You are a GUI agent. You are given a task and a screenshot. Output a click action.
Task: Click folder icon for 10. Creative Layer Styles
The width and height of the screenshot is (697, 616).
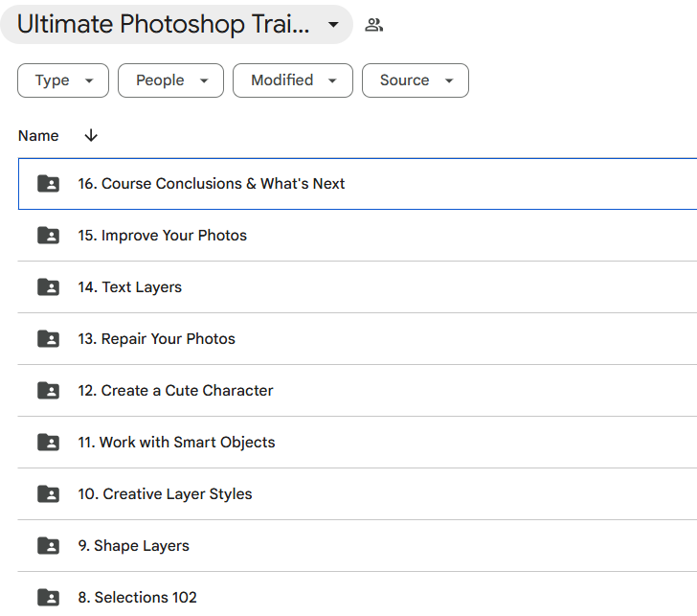[49, 493]
